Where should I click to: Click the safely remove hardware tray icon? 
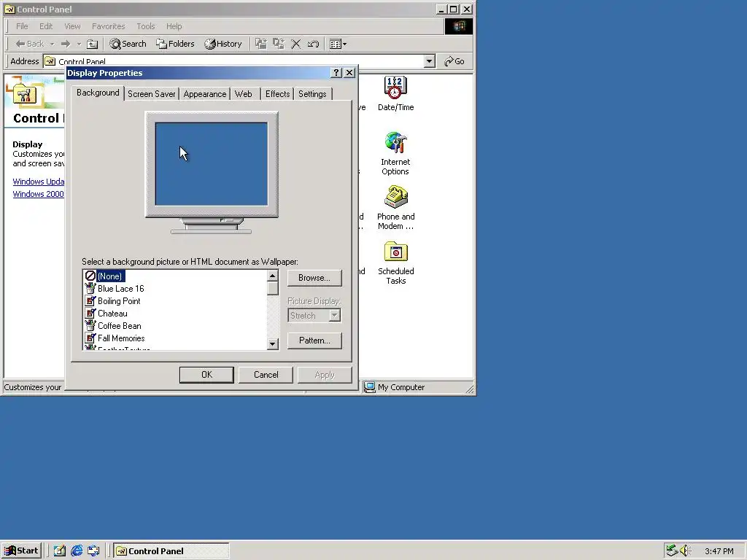point(672,551)
